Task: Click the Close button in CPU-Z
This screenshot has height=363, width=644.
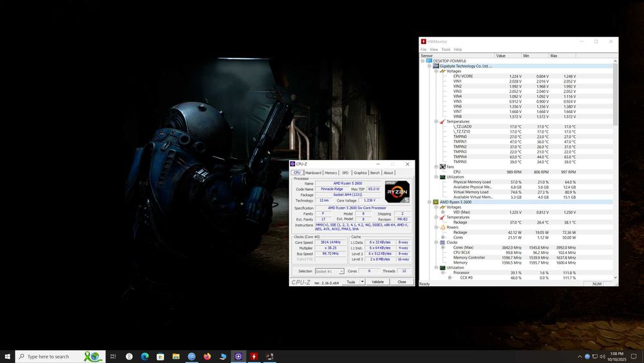Action: click(402, 282)
